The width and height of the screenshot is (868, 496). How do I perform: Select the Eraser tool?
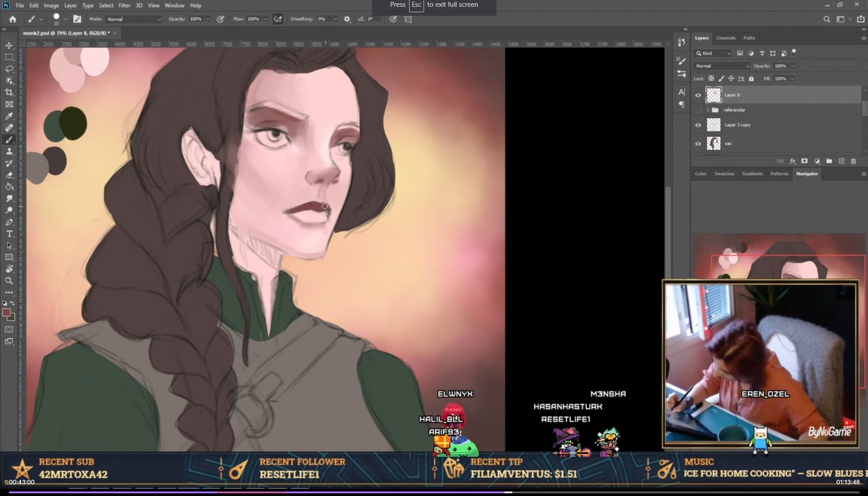(9, 175)
